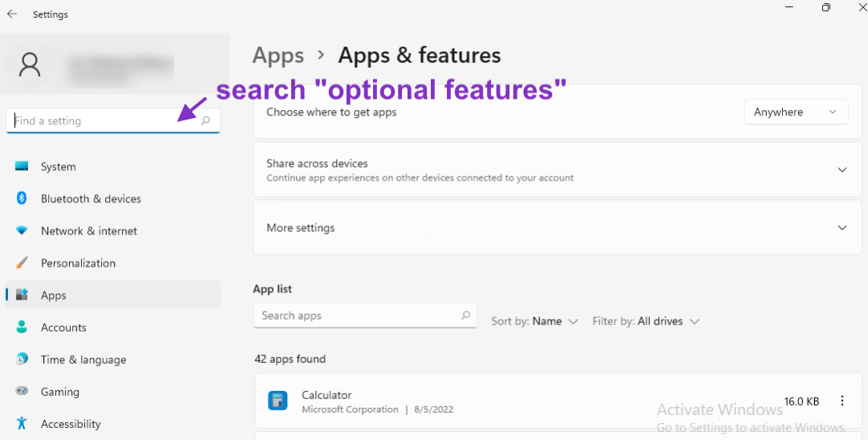Open the three-dot menu for Calculator

point(842,401)
